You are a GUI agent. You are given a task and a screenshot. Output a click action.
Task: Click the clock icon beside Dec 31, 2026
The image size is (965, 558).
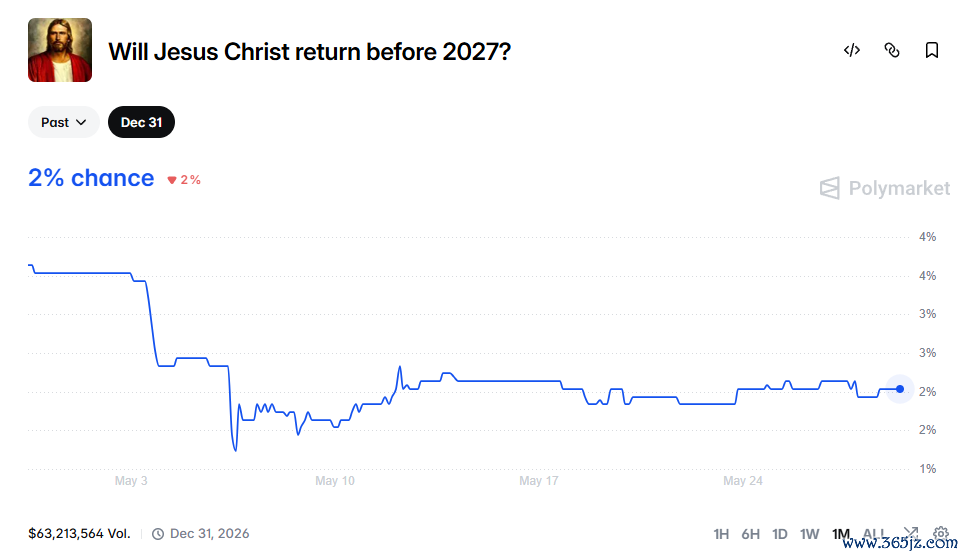tap(158, 534)
